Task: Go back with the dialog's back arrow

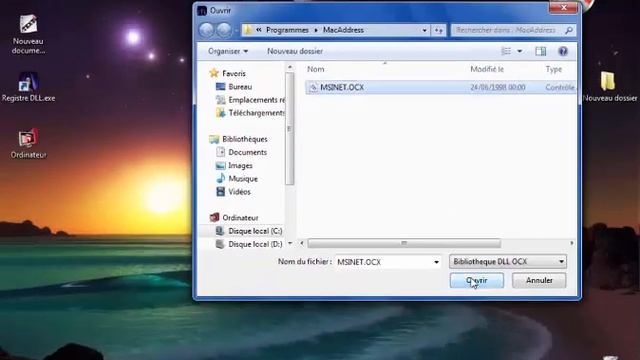Action: tap(207, 30)
